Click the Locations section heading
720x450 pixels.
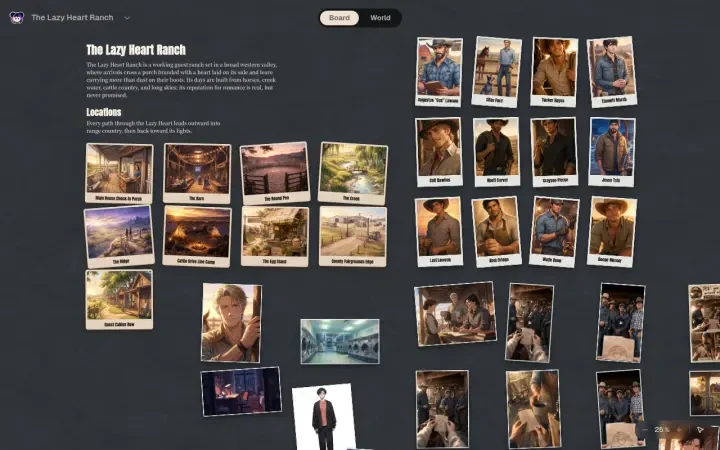coord(104,112)
